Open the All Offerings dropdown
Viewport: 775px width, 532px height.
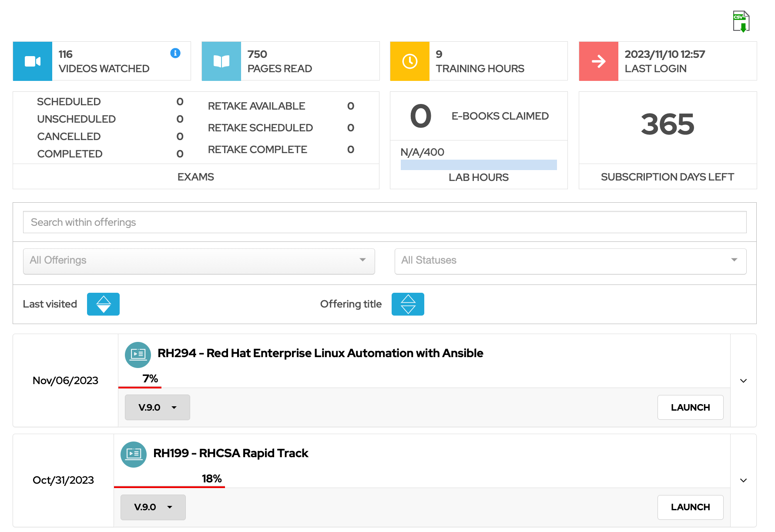(198, 261)
